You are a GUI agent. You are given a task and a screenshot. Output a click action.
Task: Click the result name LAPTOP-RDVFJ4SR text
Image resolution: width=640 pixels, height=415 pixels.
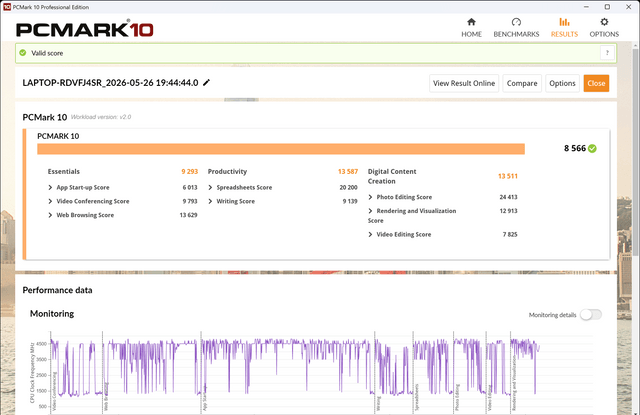[x=110, y=83]
